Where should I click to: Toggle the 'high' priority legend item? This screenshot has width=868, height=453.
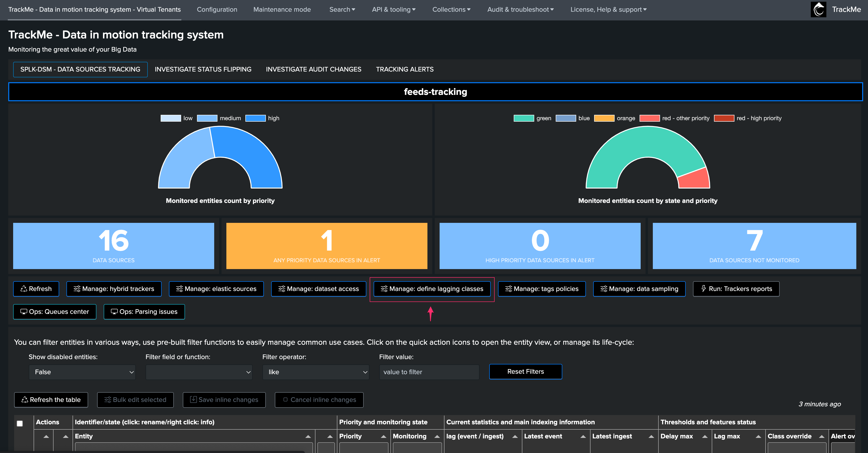tap(262, 118)
